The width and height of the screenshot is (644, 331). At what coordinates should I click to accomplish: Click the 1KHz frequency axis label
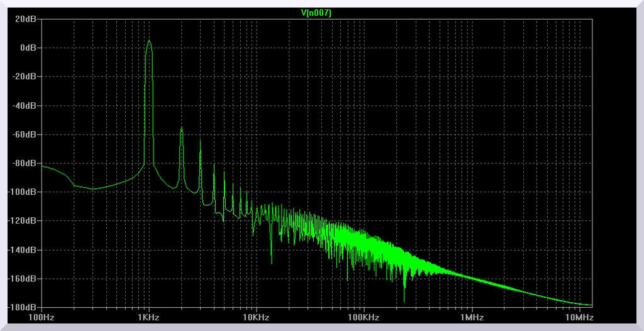pos(149,317)
